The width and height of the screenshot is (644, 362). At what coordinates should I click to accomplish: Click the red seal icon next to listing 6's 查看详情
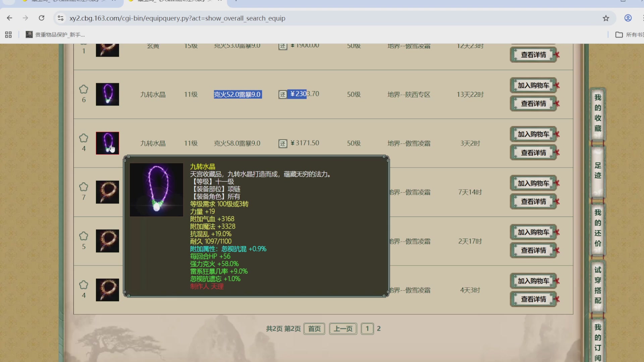point(556,104)
